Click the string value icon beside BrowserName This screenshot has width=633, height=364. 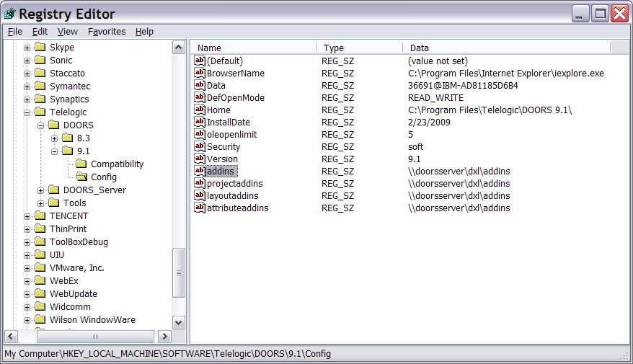coord(200,73)
